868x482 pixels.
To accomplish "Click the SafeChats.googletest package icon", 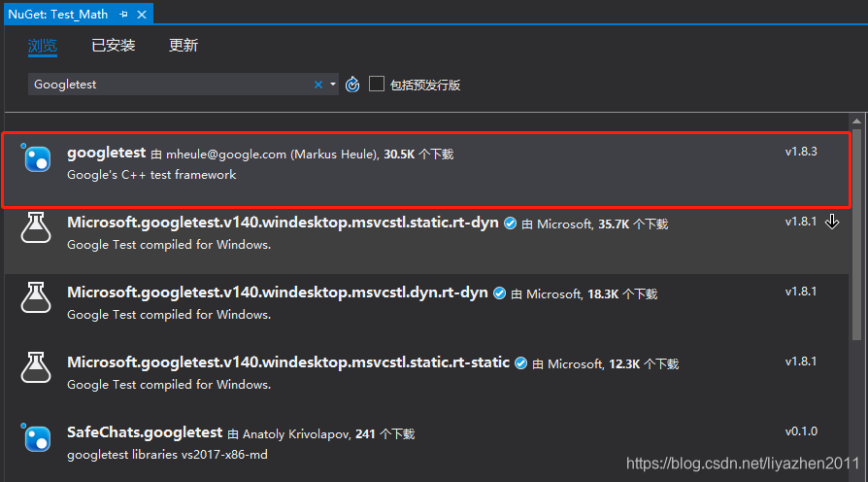I will (37, 438).
